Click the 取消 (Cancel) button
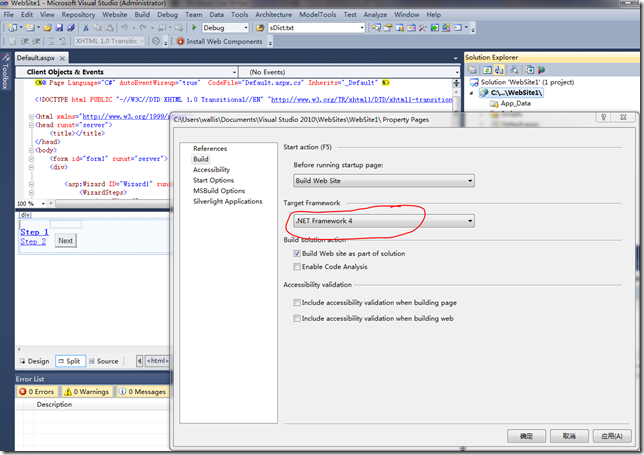This screenshot has width=644, height=455. point(569,436)
